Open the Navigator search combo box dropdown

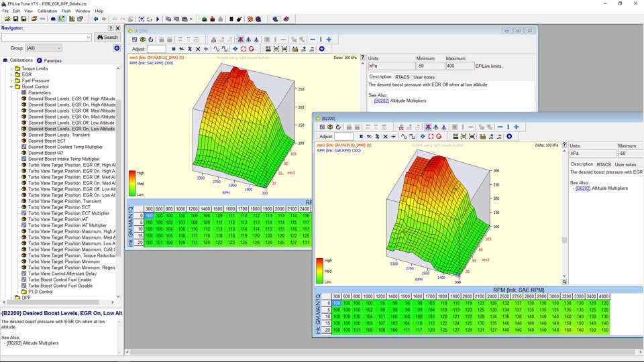point(89,38)
